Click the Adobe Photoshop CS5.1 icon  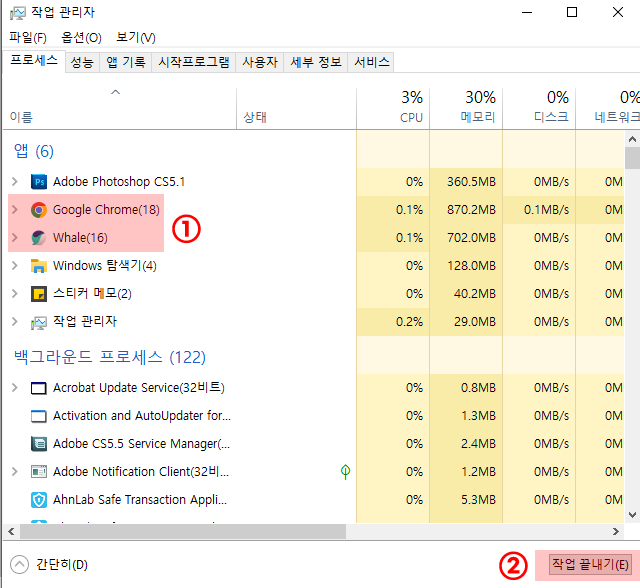[x=39, y=182]
